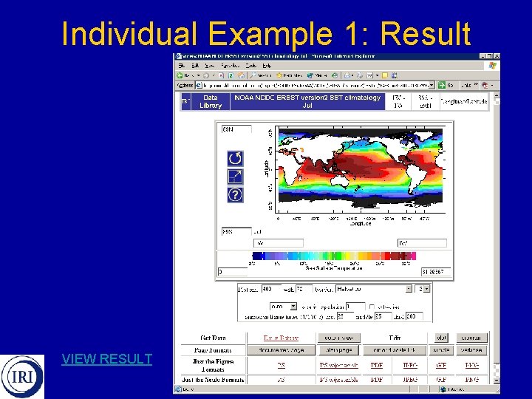Click the VIEW RESULT link
Viewport: 532px width, 399px height.
pyautogui.click(x=107, y=358)
